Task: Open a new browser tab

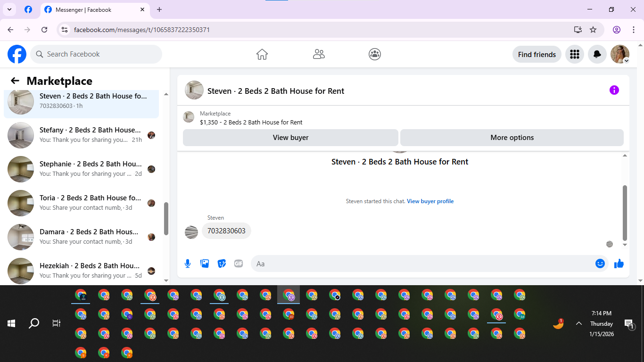Action: coord(159,9)
